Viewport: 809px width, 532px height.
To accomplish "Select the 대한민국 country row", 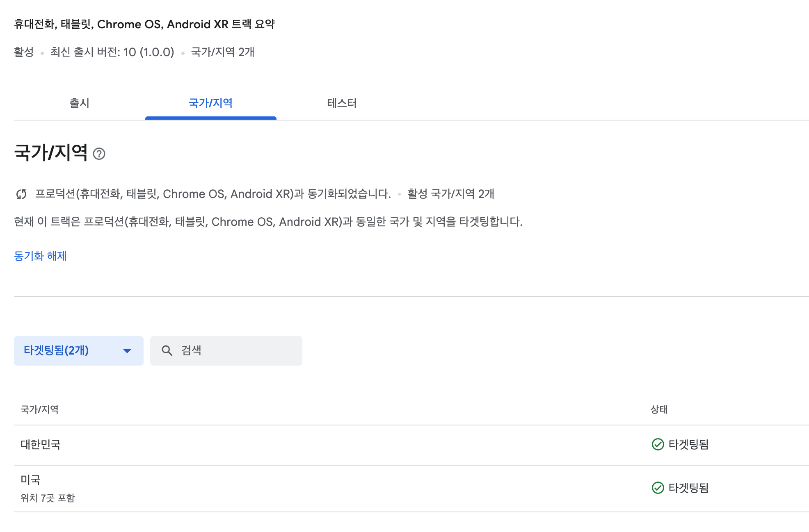I will pos(41,444).
